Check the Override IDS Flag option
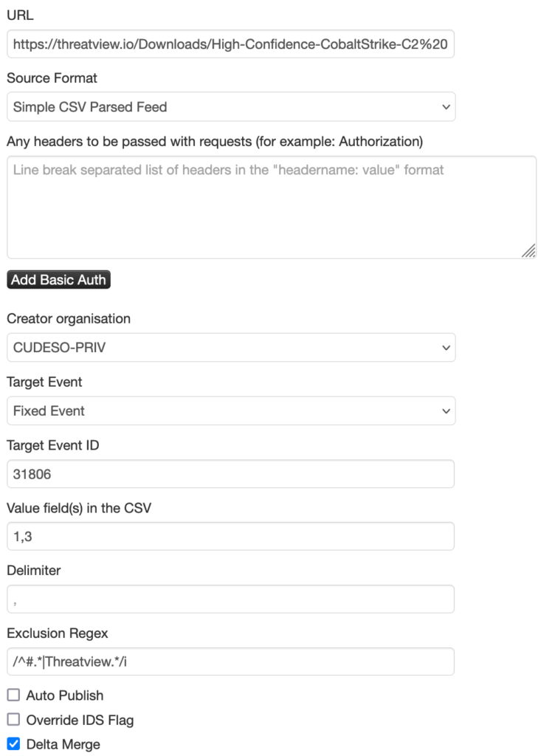This screenshot has height=756, width=555. pyautogui.click(x=13, y=720)
